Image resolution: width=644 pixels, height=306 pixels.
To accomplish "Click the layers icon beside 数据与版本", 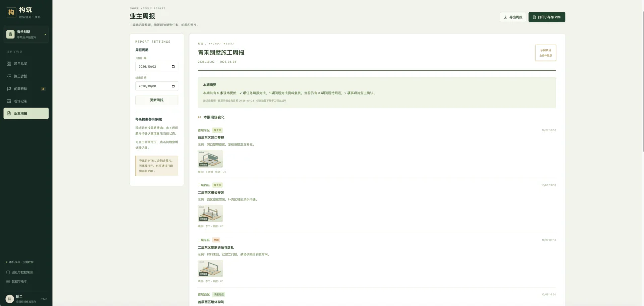I will pos(8,281).
